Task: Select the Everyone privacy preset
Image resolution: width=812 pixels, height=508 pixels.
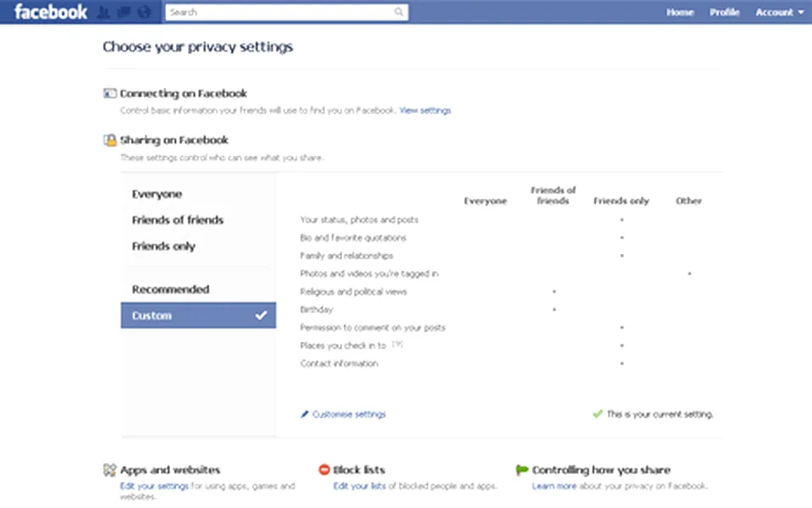Action: [157, 195]
